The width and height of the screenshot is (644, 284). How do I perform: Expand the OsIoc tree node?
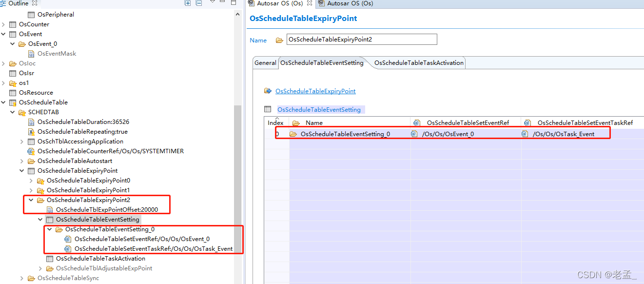click(4, 63)
